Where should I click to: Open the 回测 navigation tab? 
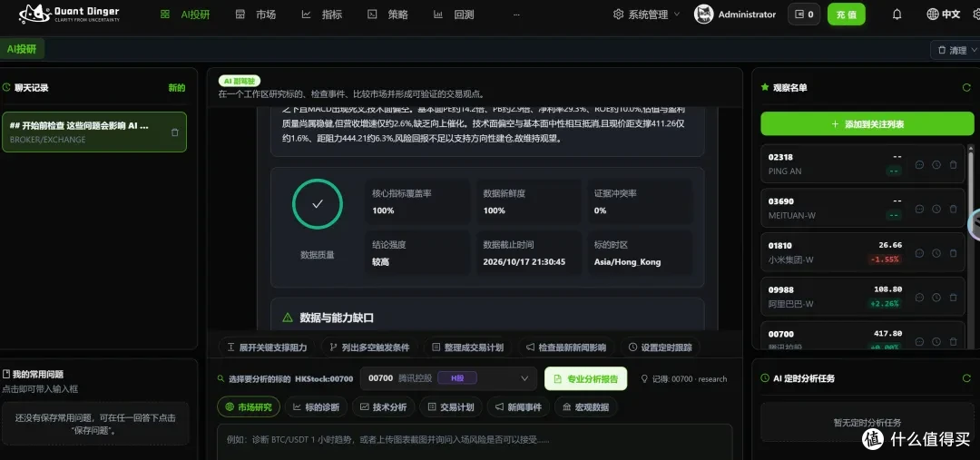tap(455, 15)
